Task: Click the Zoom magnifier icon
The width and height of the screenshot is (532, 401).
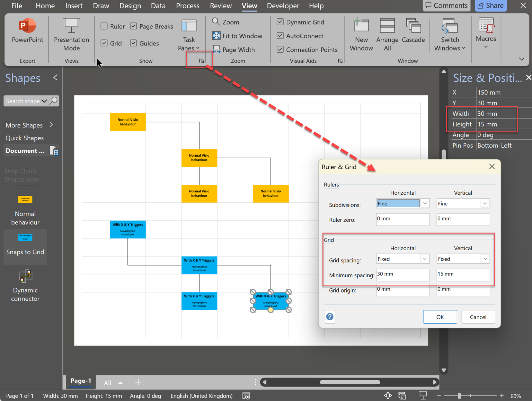Action: coord(216,22)
